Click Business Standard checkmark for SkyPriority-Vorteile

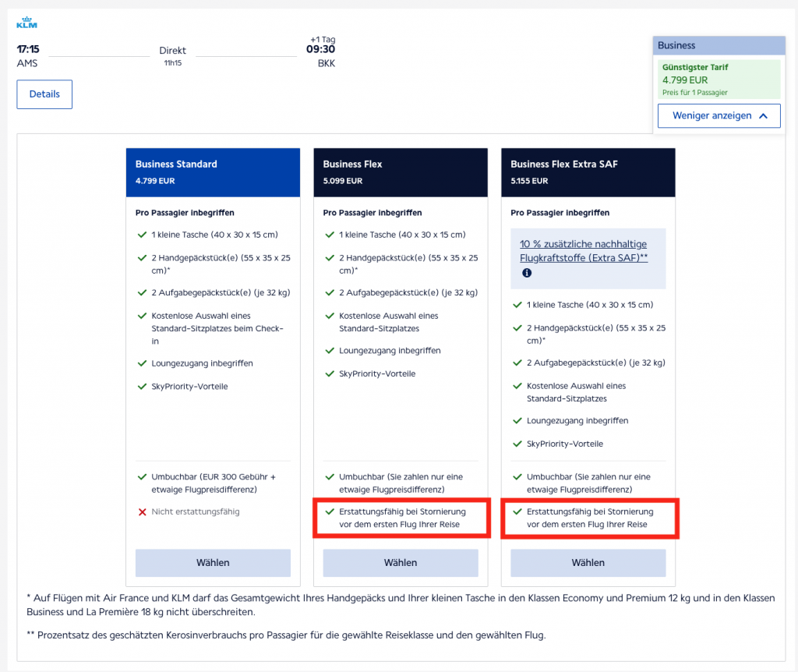(143, 387)
